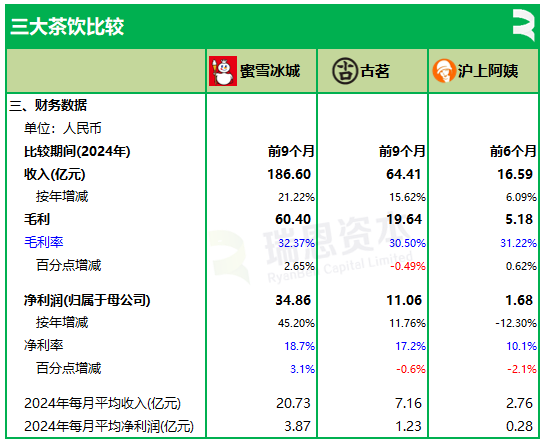The width and height of the screenshot is (545, 447).
Task: Click 百分点增减 label under net margin
Action: pyautogui.click(x=68, y=368)
